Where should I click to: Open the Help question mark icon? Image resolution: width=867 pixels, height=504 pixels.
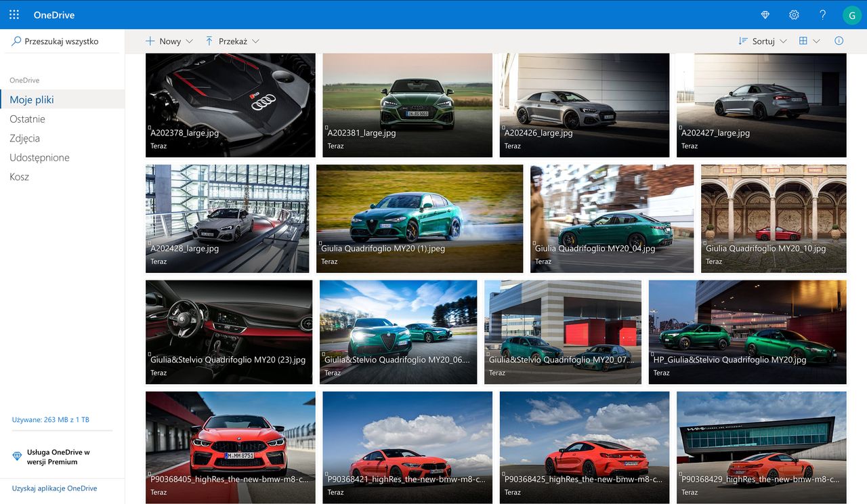[x=822, y=15]
